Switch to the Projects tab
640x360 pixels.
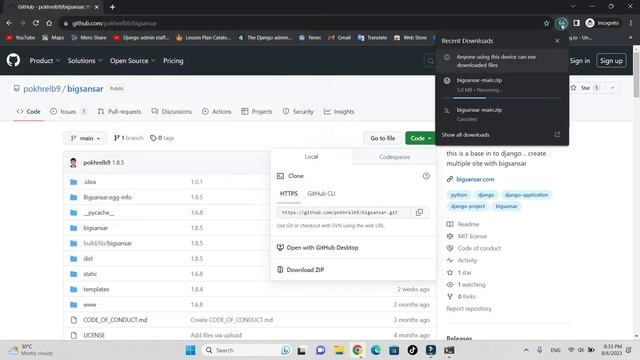(257, 111)
